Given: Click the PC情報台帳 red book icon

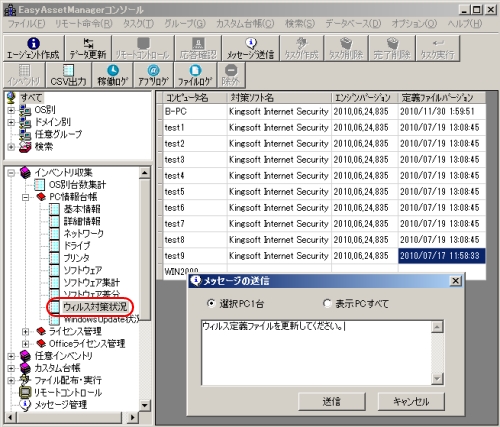Looking at the screenshot, I should (x=41, y=197).
